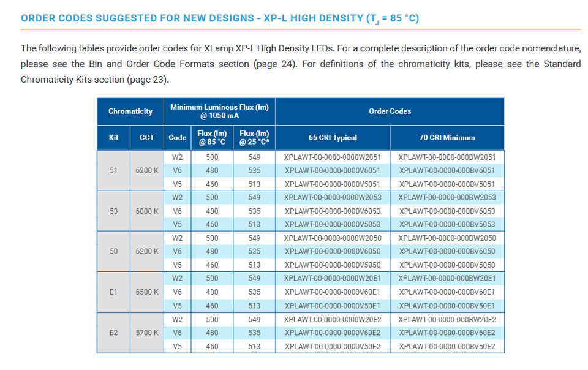Select the kit E2 cell
Image resolution: width=588 pixels, height=370 pixels.
tap(113, 333)
